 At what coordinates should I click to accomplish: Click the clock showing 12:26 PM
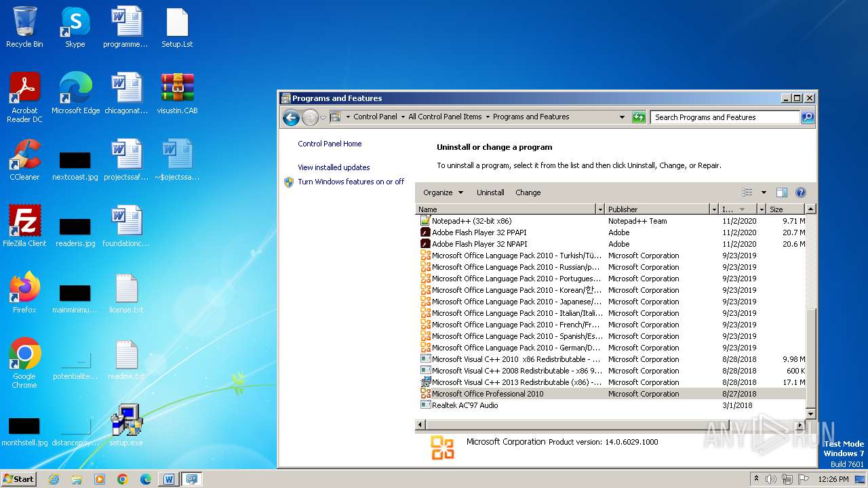click(x=833, y=479)
